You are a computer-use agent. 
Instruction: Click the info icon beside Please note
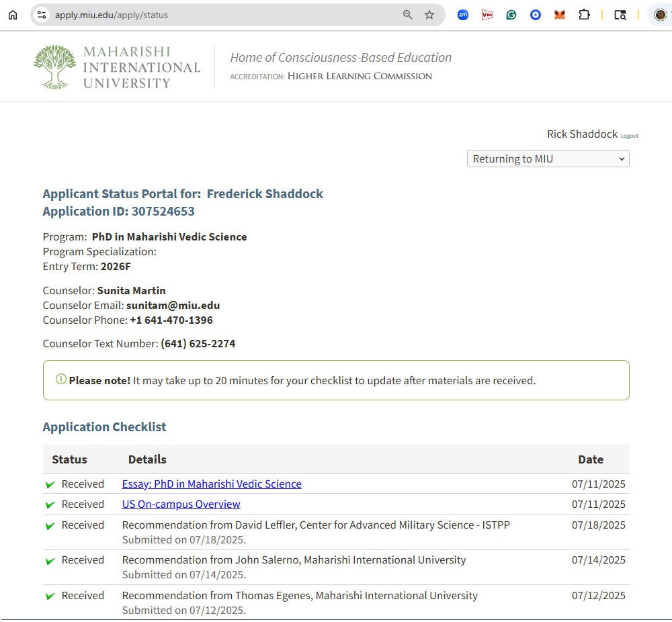pyautogui.click(x=61, y=379)
